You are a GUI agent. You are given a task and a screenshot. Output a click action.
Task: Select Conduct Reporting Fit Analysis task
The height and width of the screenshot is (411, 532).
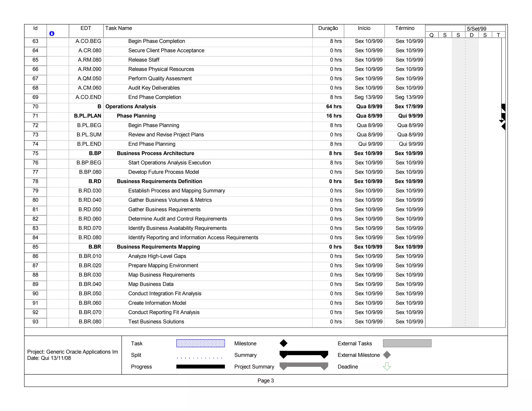164,313
